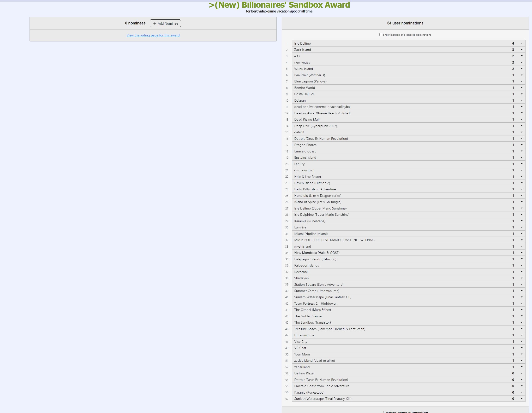Expand options for Wuhu Island entry
Image resolution: width=532 pixels, height=413 pixels.
(x=521, y=69)
